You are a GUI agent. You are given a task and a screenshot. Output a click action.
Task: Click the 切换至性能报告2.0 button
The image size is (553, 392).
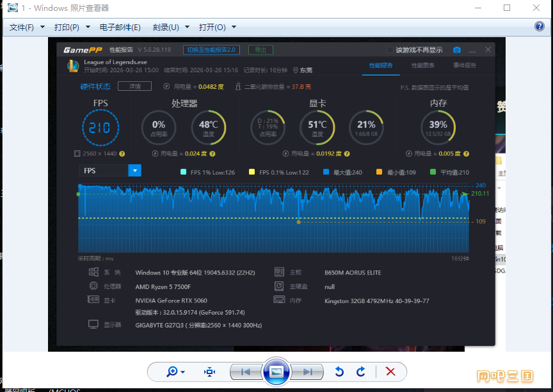pos(211,50)
